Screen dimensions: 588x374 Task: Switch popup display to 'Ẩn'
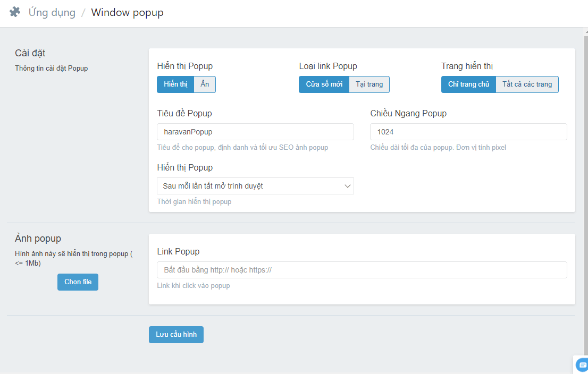point(205,84)
